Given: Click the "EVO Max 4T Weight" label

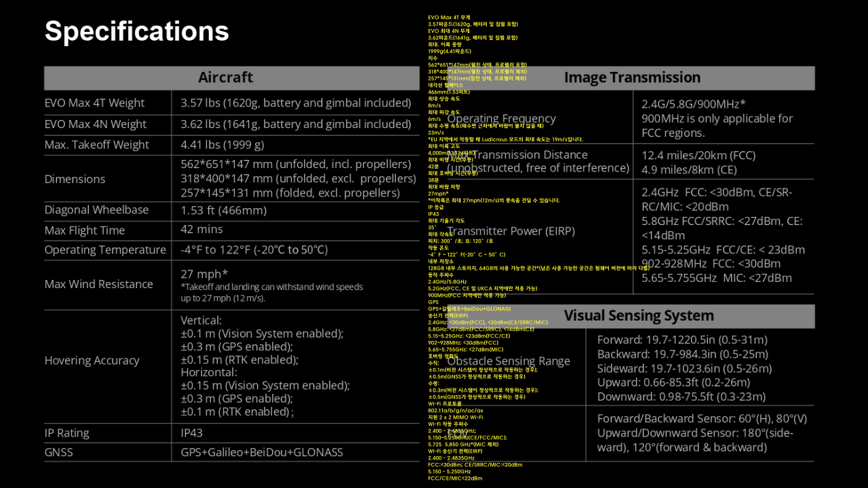Looking at the screenshot, I should (94, 103).
